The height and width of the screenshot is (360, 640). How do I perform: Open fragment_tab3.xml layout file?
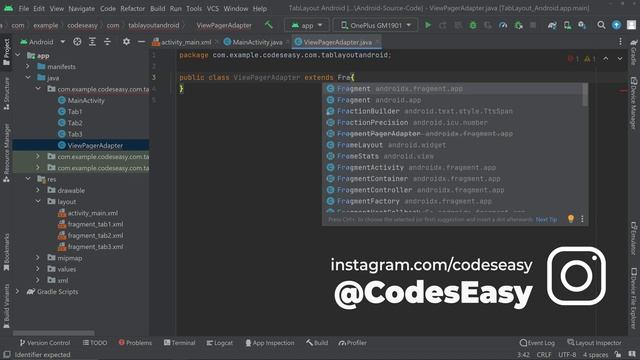tap(91, 247)
